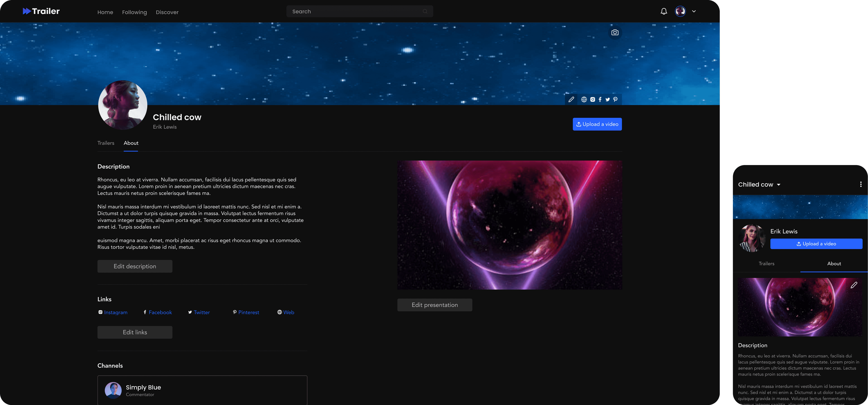This screenshot has height=405, width=868.
Task: Open the Facebook link under Links
Action: (157, 312)
